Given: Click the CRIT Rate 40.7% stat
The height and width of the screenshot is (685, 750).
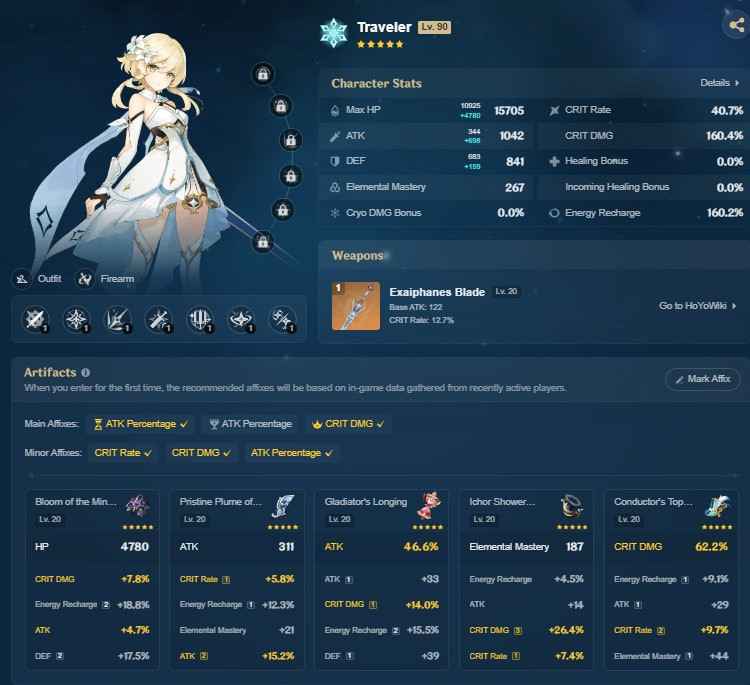Looking at the screenshot, I should click(644, 110).
